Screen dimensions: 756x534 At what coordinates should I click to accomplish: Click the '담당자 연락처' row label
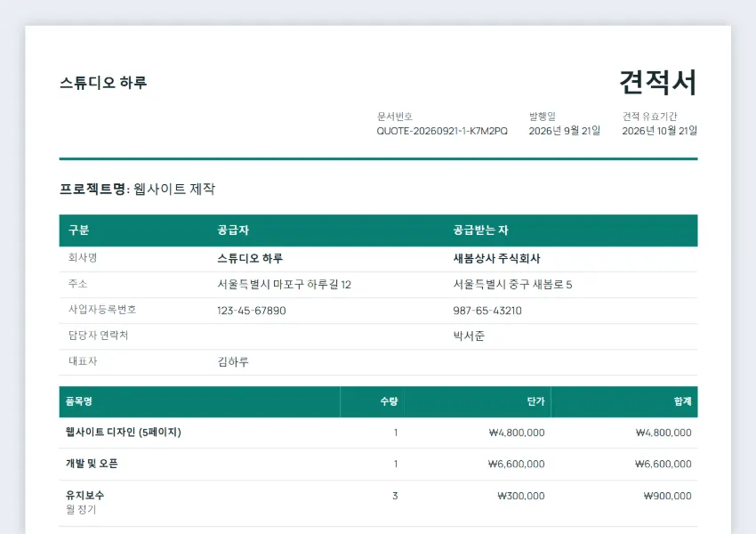pyautogui.click(x=98, y=336)
